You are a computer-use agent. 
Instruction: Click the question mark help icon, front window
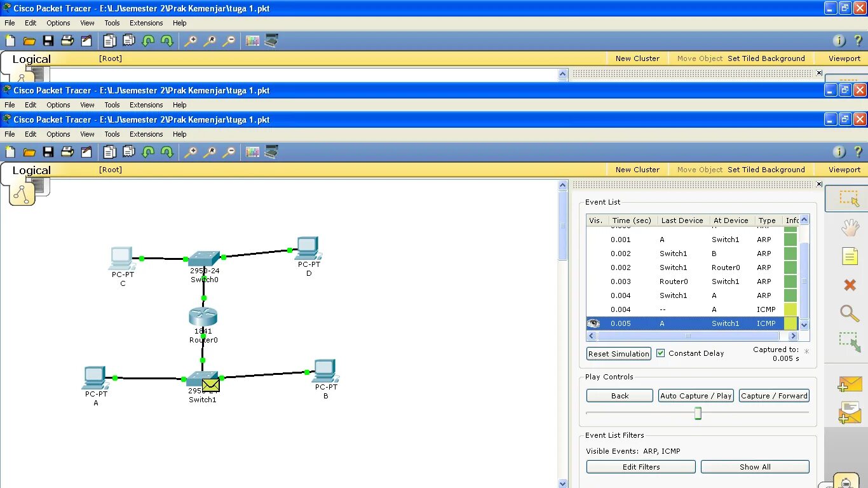tap(858, 152)
